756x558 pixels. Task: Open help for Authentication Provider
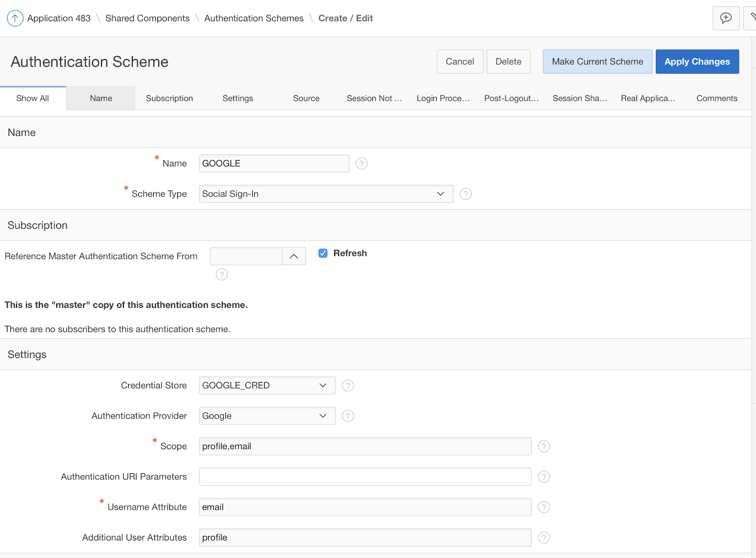(348, 416)
